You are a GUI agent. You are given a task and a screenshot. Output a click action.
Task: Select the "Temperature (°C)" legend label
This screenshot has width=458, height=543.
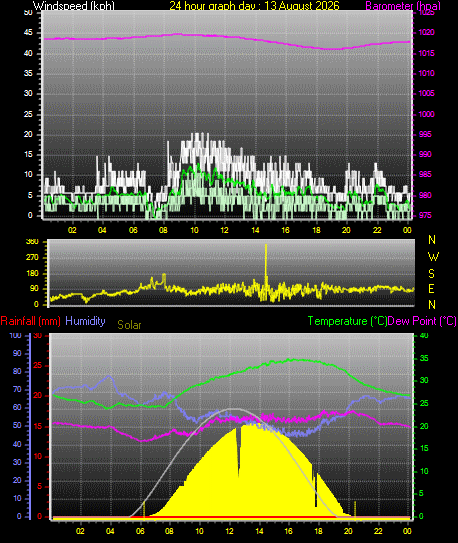(347, 321)
